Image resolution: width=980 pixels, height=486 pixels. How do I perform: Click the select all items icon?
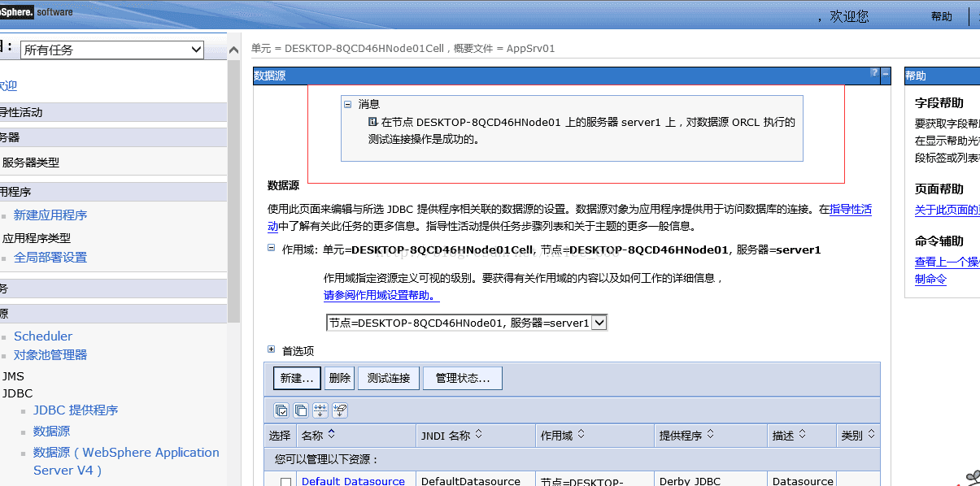tap(281, 410)
